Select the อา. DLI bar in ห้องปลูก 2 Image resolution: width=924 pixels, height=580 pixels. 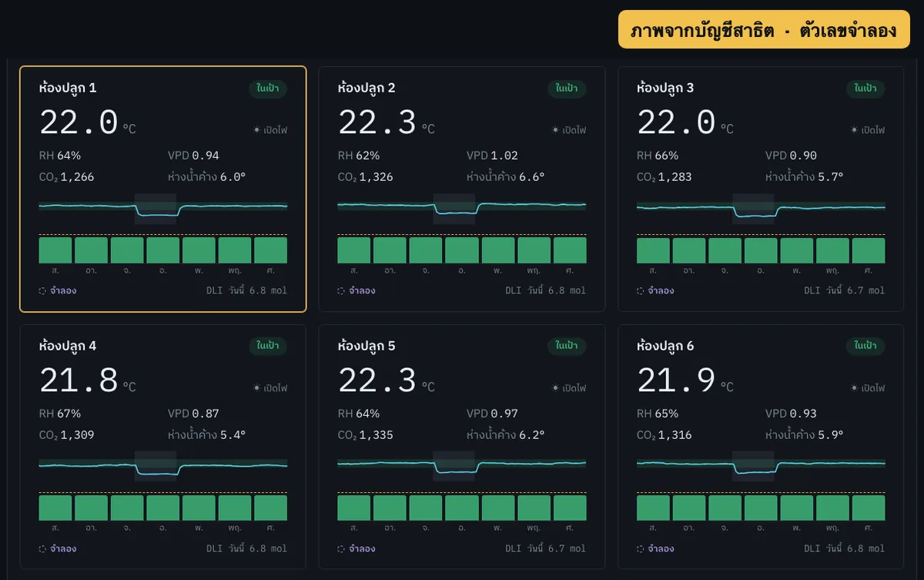click(x=390, y=250)
